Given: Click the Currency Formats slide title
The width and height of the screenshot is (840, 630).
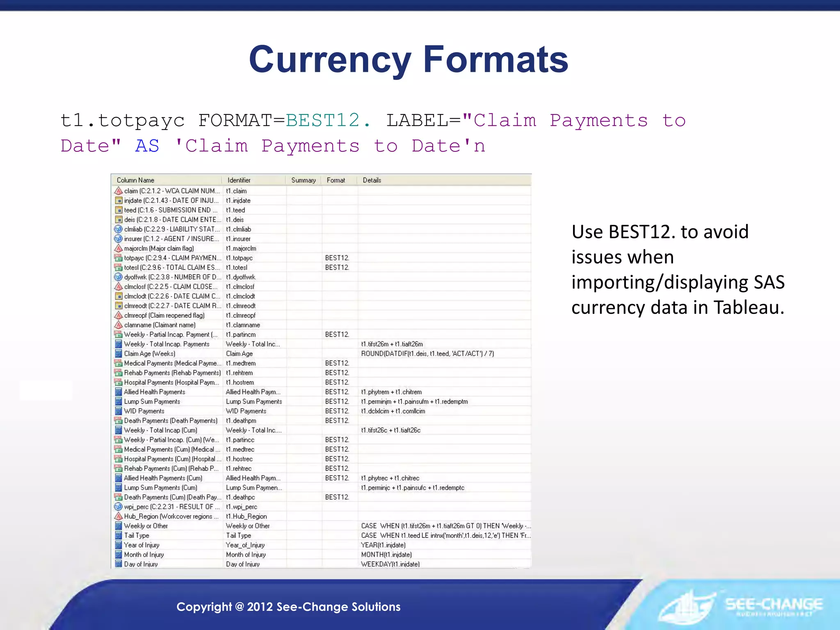Looking at the screenshot, I should (x=409, y=60).
